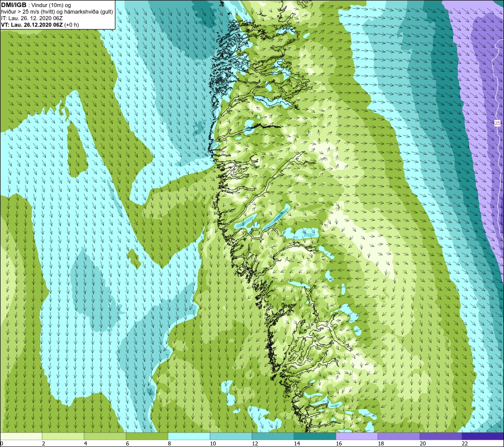The width and height of the screenshot is (504, 447).
Task: Click the legend value '22'
Action: click(465, 443)
